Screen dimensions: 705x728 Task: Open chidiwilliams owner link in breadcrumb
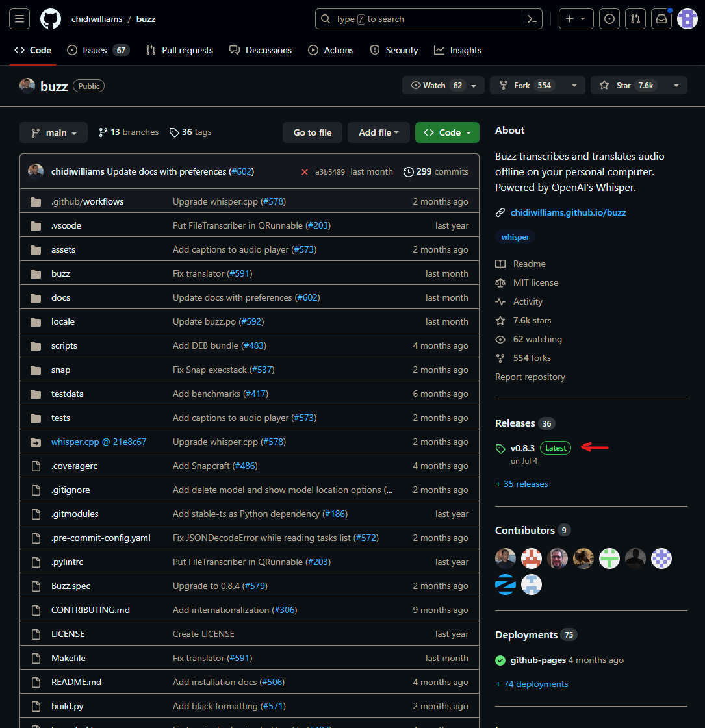tap(97, 19)
